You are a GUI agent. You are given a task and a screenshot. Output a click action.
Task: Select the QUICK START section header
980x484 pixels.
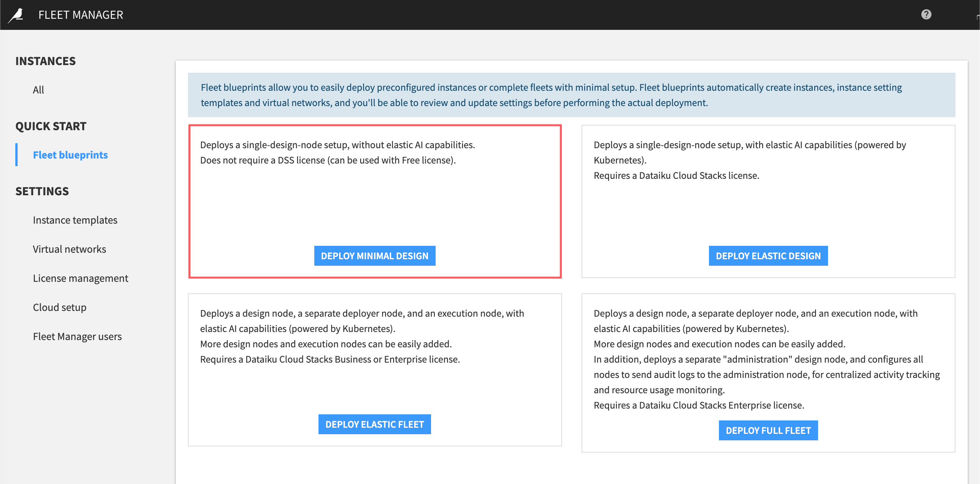(x=51, y=126)
